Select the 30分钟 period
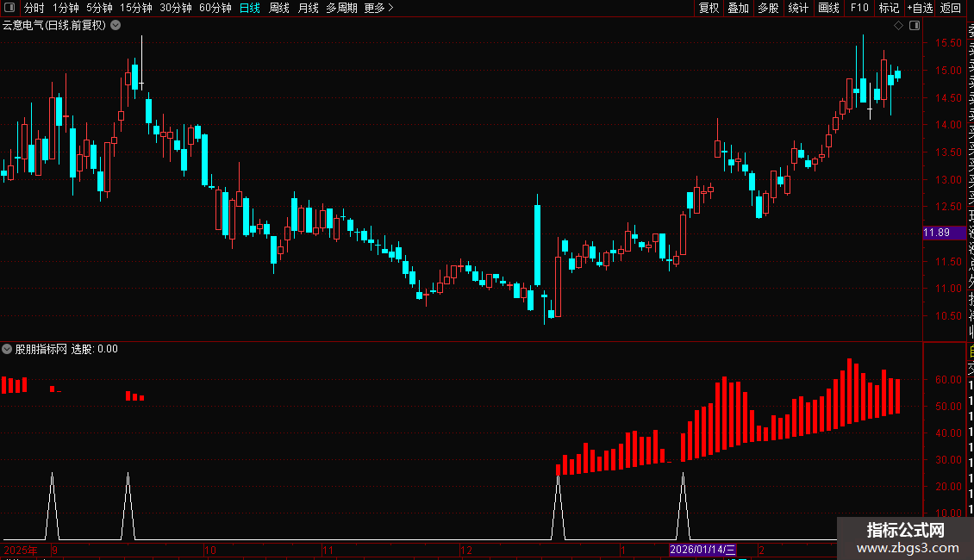This screenshot has width=974, height=560. pyautogui.click(x=176, y=8)
